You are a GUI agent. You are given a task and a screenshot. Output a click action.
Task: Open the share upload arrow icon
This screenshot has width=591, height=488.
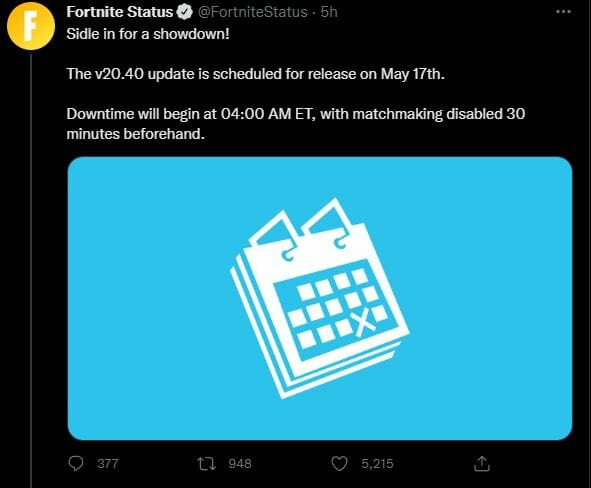[x=482, y=464]
